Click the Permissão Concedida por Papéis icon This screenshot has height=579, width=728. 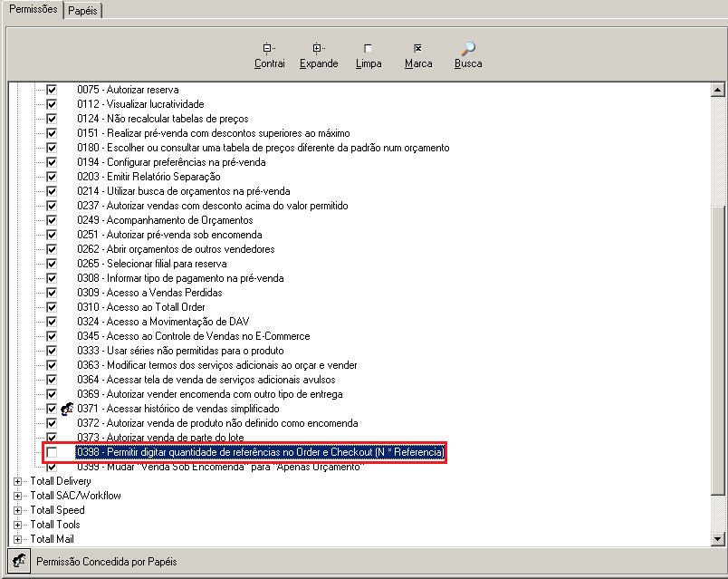(x=18, y=561)
